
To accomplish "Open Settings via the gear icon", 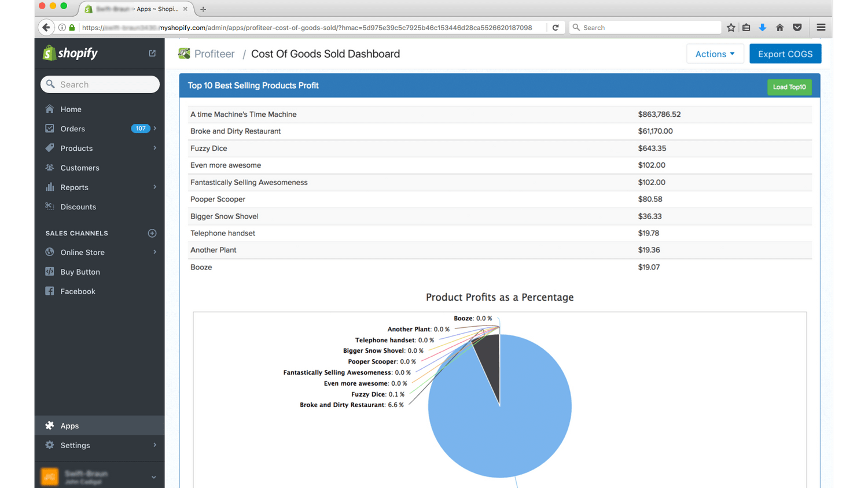I will click(x=49, y=445).
